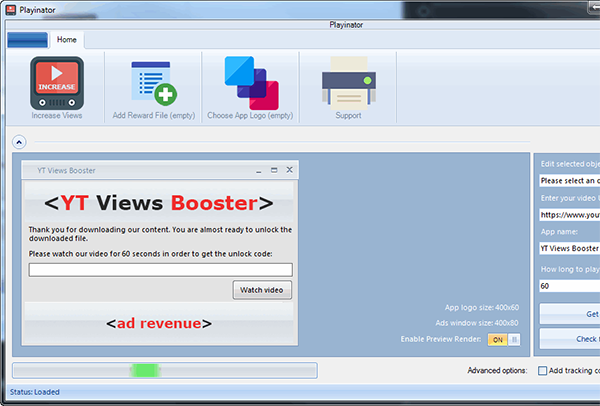Check the Add tracking checkbox
The height and width of the screenshot is (406, 600).
(542, 370)
